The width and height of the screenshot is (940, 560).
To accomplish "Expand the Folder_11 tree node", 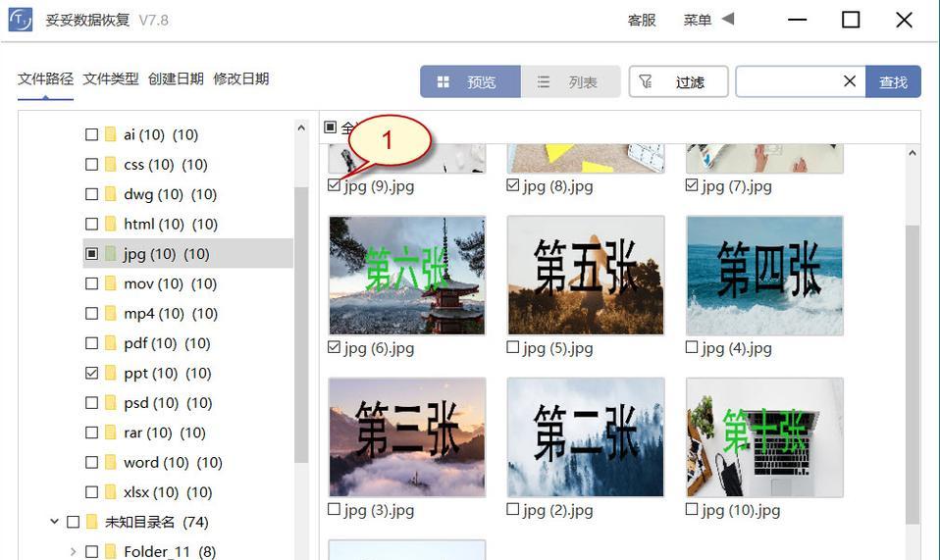I will coord(74,551).
